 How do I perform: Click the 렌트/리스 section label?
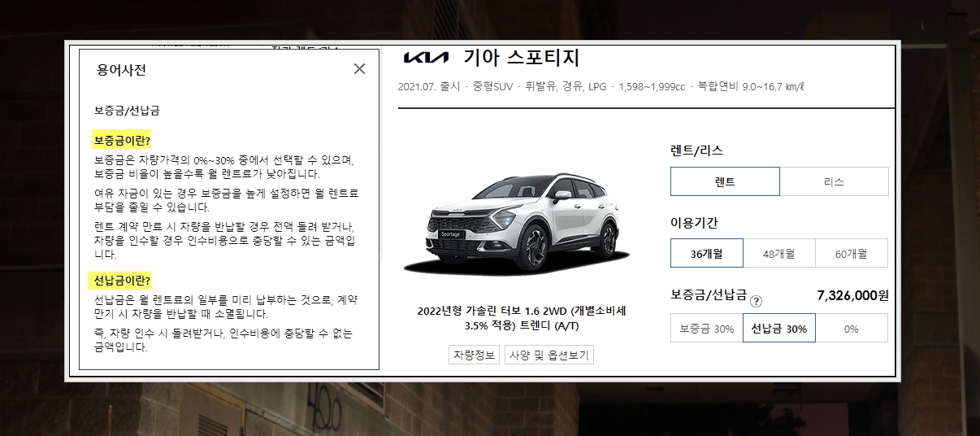pyautogui.click(x=696, y=150)
